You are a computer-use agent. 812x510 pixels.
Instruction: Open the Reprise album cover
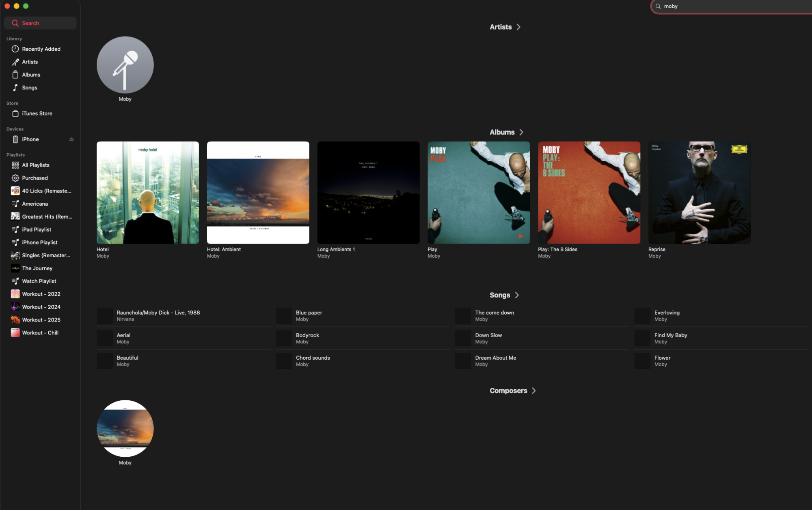point(700,193)
